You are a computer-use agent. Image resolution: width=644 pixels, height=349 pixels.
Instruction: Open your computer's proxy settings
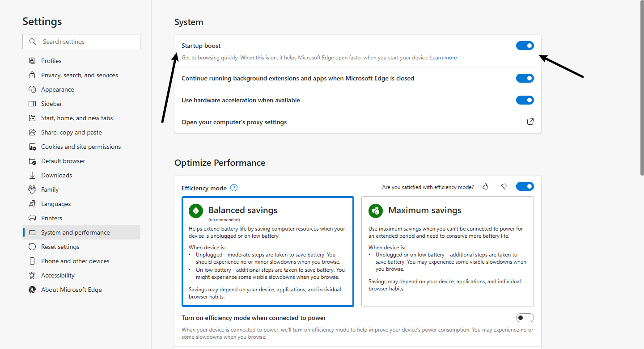(358, 122)
